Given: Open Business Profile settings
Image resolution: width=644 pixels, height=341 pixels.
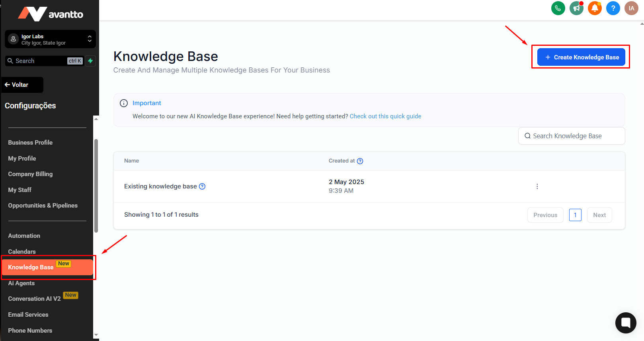Looking at the screenshot, I should click(30, 143).
